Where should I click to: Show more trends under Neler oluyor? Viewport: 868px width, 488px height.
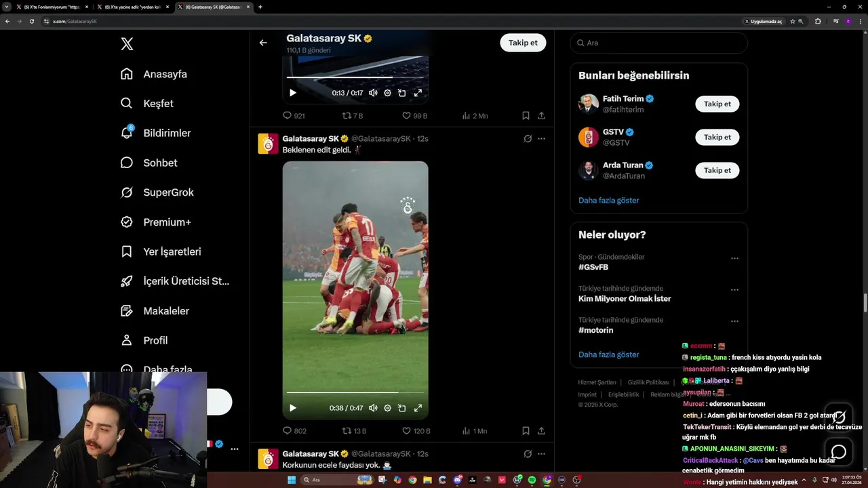coord(608,354)
